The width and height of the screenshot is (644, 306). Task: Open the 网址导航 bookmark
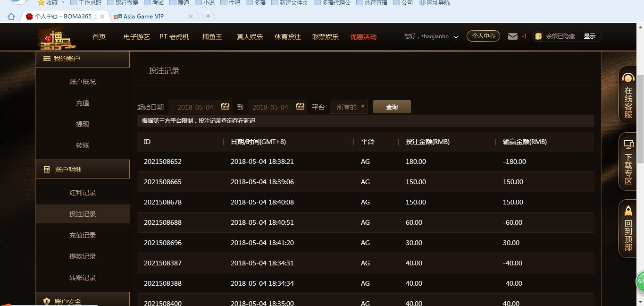tap(434, 3)
